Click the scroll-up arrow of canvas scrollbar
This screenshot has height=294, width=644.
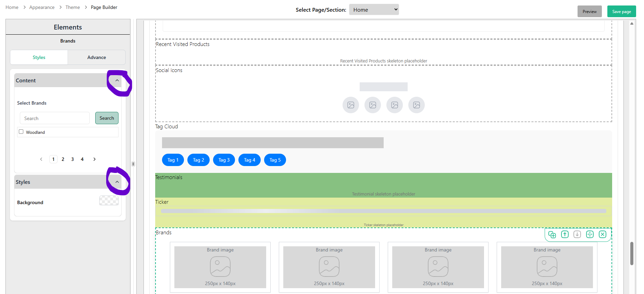click(x=632, y=23)
